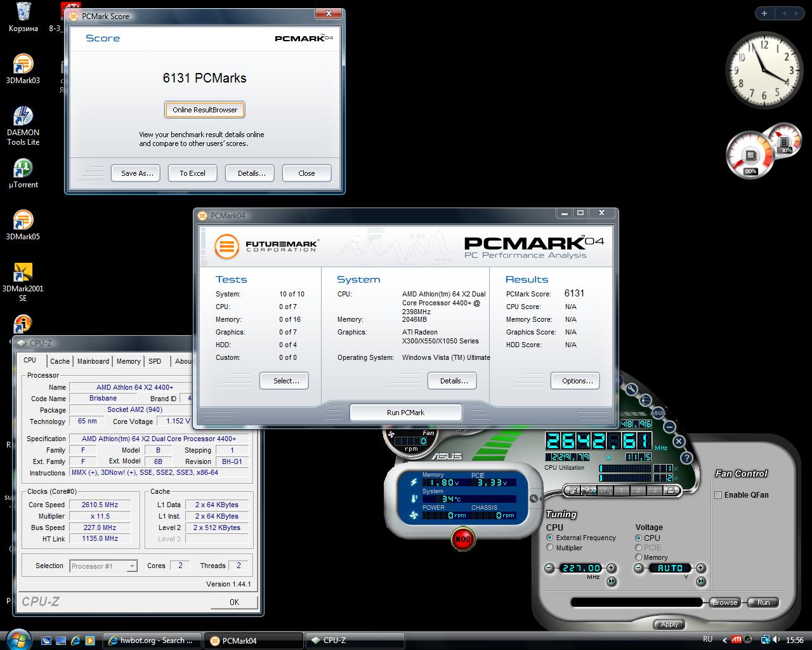Image resolution: width=812 pixels, height=650 pixels.
Task: Decrease voltage with the minus button
Action: point(639,568)
